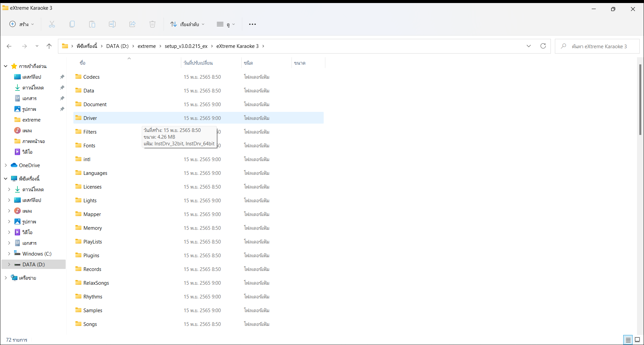Expand the เครือข่าย network node
This screenshot has width=644, height=345.
coord(6,278)
